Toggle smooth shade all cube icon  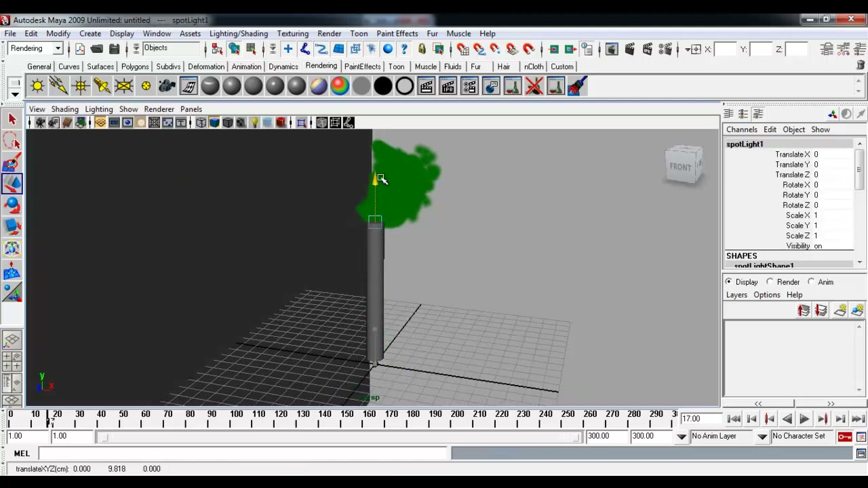[x=214, y=123]
